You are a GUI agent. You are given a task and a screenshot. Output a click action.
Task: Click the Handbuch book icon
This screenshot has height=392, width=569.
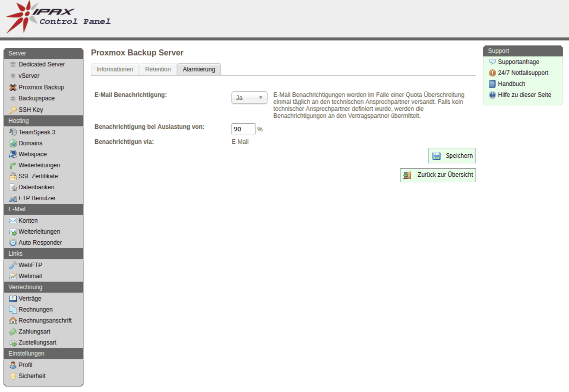pos(492,84)
